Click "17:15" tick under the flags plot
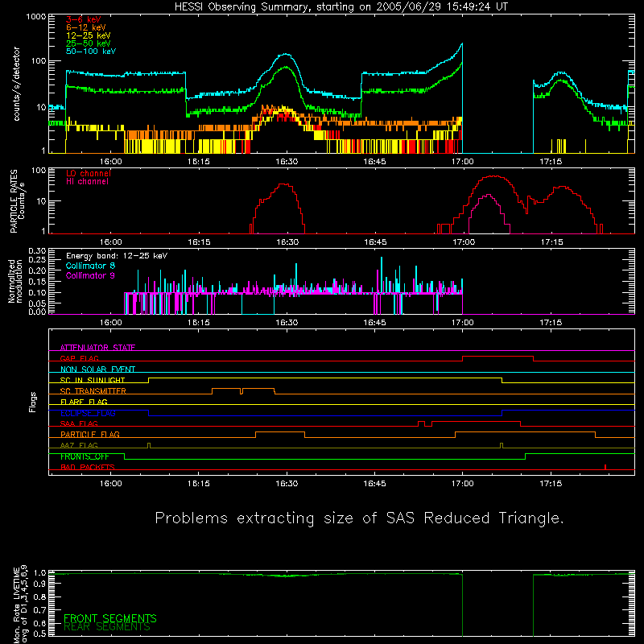The width and height of the screenshot is (644, 644). pyautogui.click(x=551, y=484)
